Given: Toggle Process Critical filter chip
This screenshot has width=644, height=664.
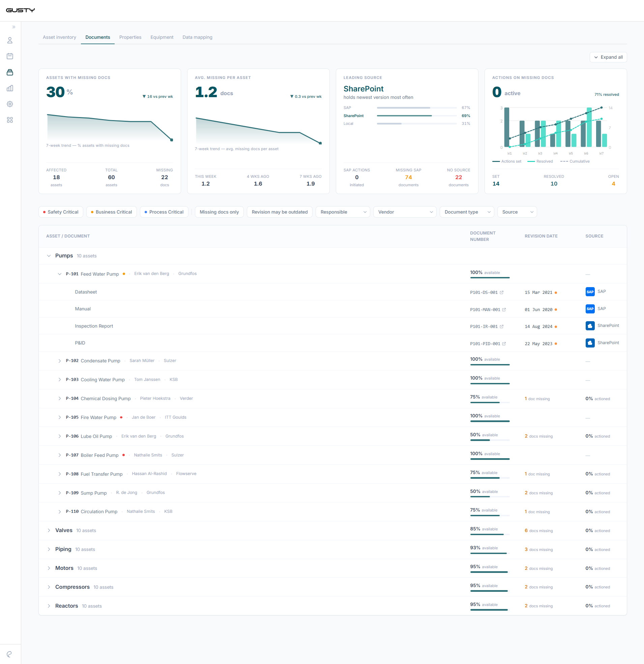Looking at the screenshot, I should 164,212.
